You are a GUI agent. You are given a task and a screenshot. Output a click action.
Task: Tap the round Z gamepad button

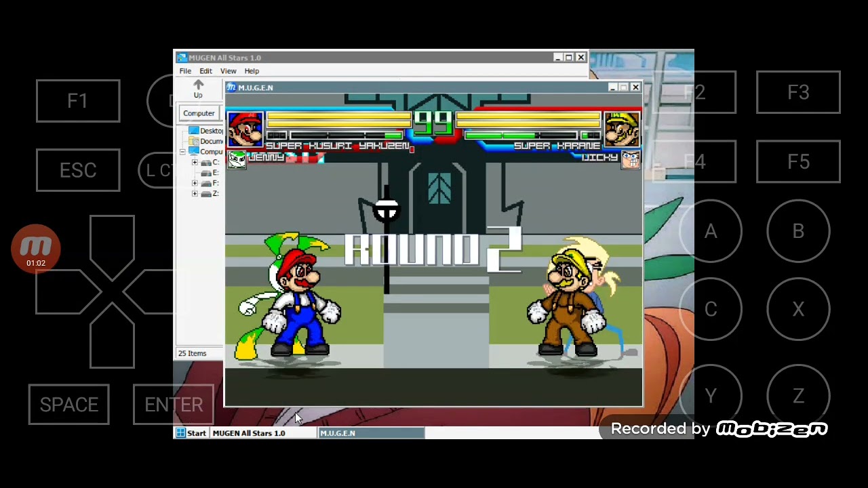click(798, 396)
